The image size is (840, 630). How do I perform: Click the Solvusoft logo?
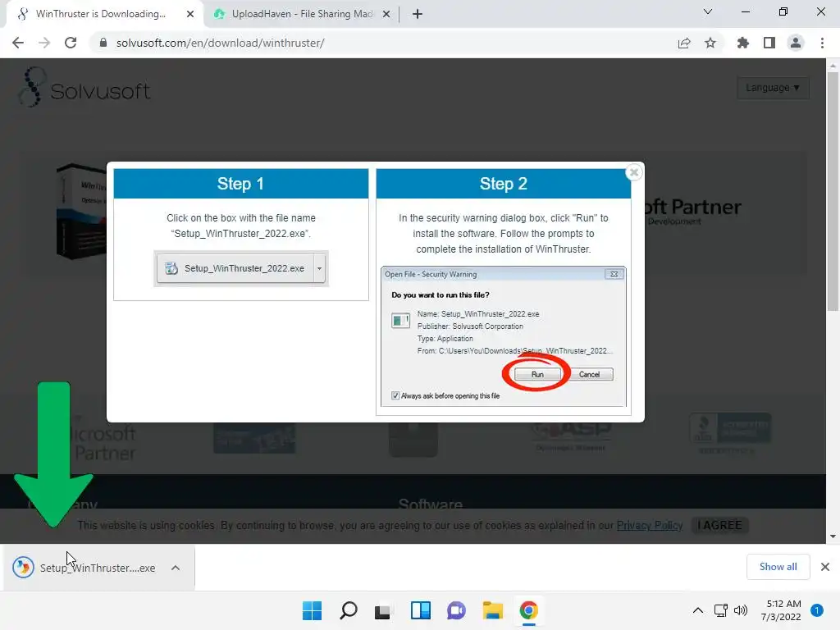[x=84, y=88]
